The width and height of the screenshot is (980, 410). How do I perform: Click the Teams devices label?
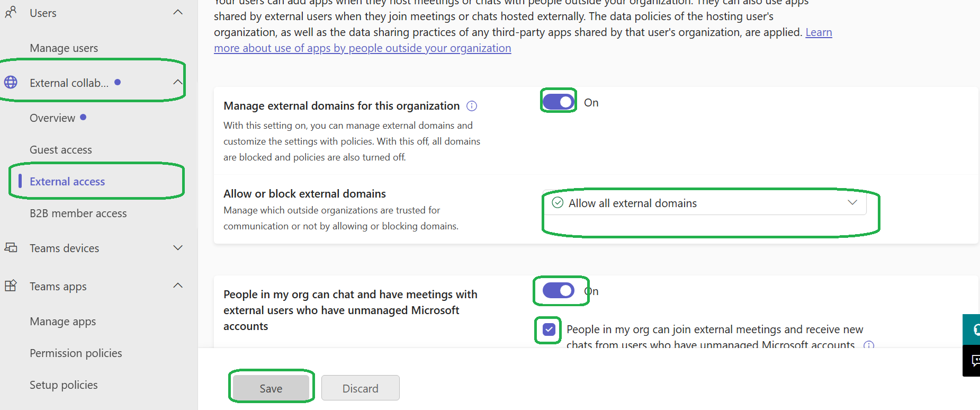coord(65,248)
